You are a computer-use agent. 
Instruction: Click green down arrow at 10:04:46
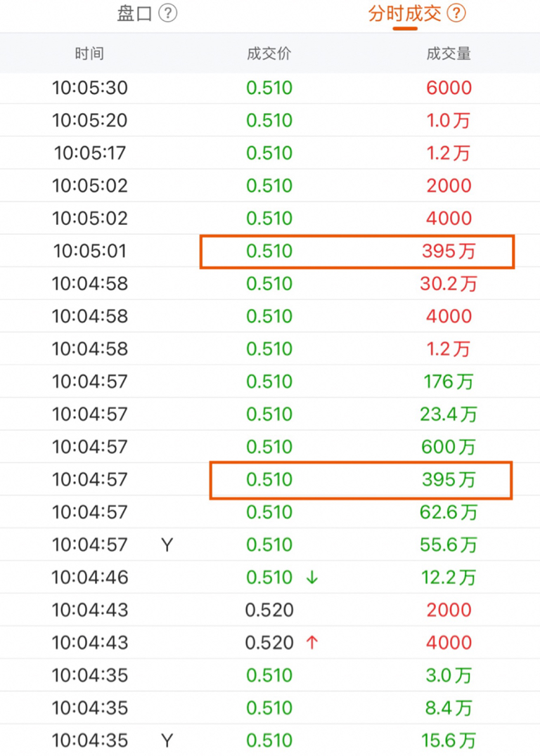point(312,578)
